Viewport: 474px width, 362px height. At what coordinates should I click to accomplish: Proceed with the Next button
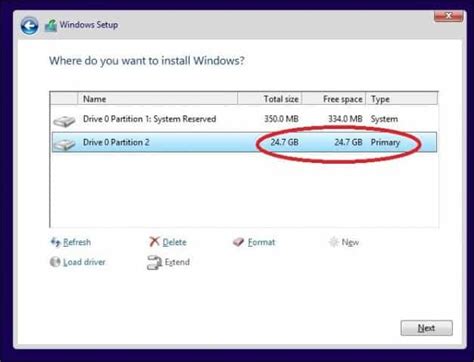coord(426,328)
